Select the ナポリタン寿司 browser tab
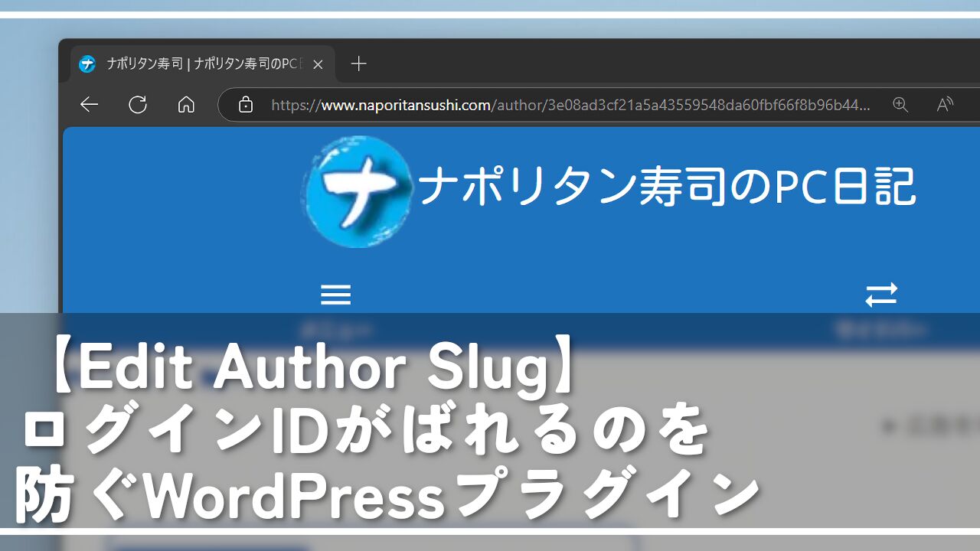Viewport: 980px width, 551px height. pos(203,64)
